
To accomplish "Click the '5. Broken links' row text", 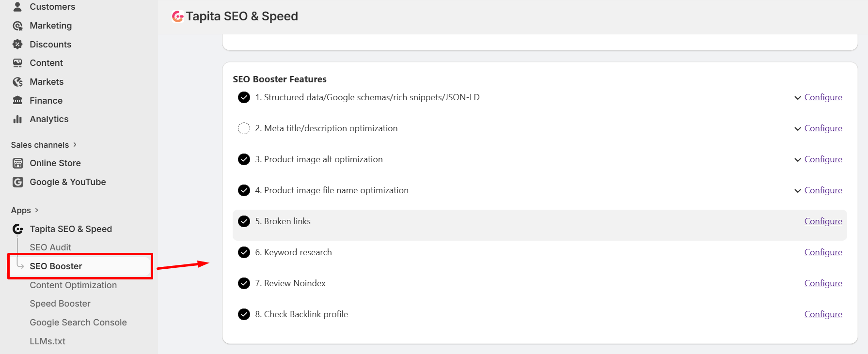I will point(283,221).
